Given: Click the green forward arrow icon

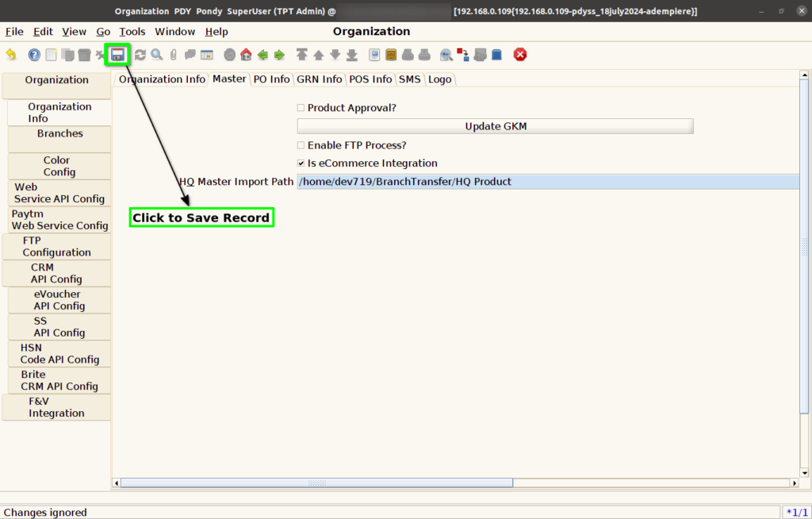Looking at the screenshot, I should [279, 55].
